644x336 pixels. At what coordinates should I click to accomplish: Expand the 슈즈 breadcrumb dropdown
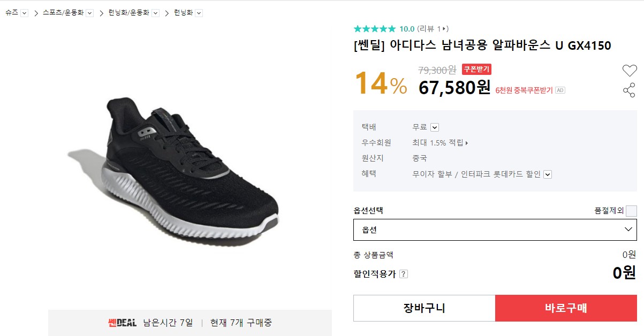(x=24, y=13)
